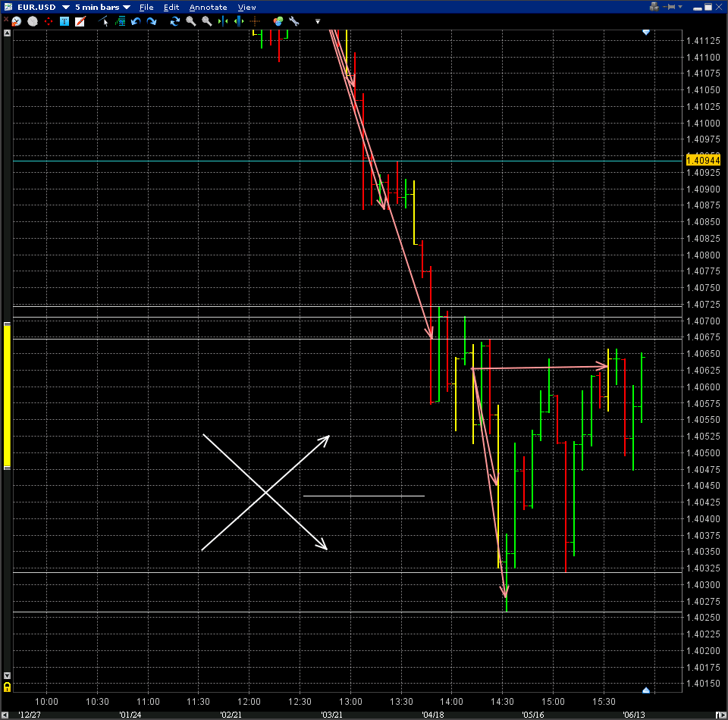The image size is (728, 720).
Task: Click the chart application icon in title bar
Action: pyautogui.click(x=8, y=7)
